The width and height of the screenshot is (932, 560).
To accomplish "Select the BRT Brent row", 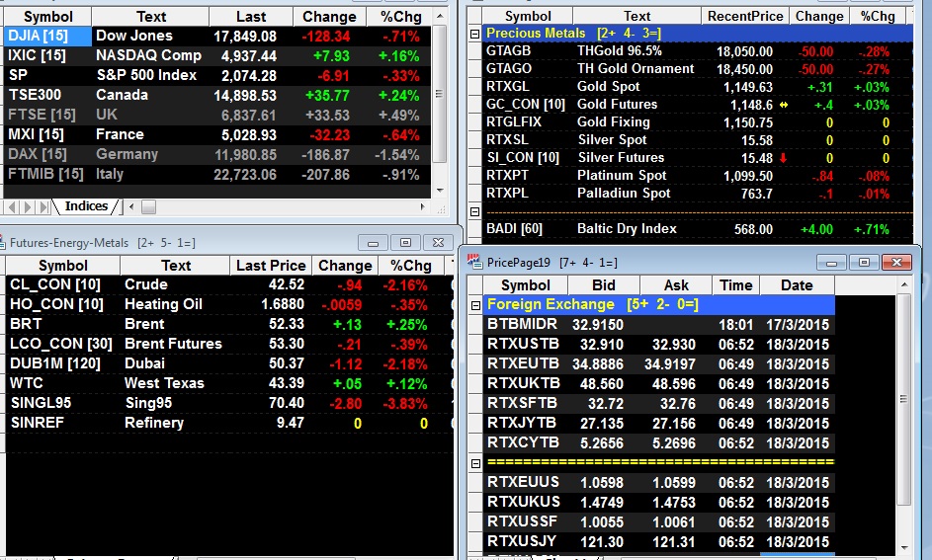I will point(229,324).
